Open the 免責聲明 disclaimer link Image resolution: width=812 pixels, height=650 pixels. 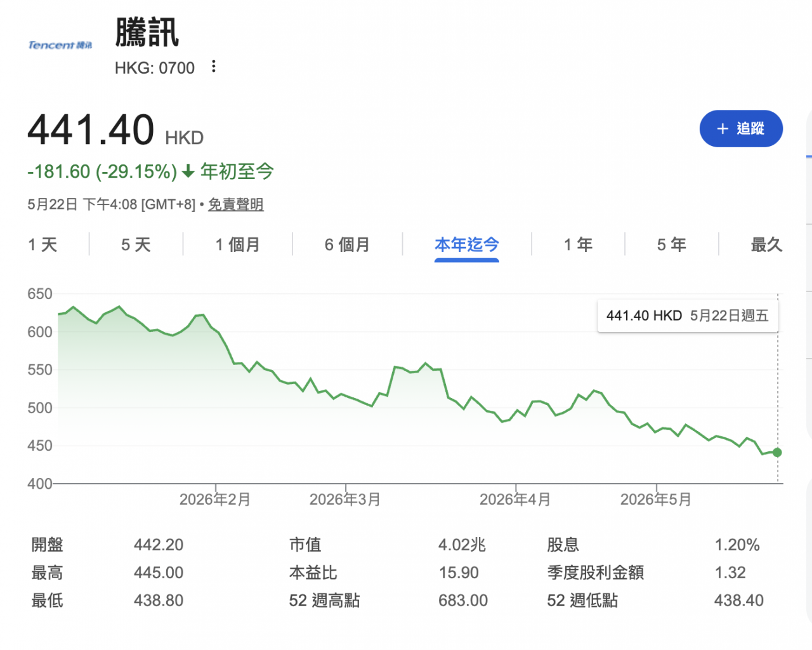[236, 204]
